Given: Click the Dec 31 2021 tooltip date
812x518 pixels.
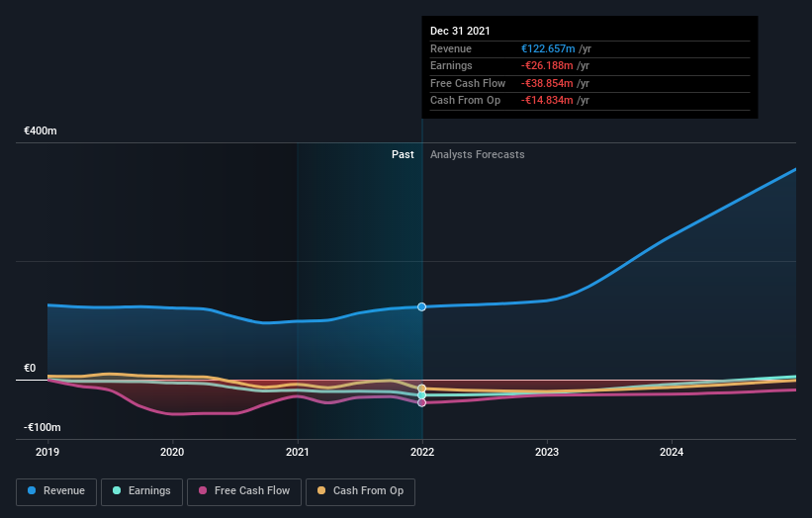Looking at the screenshot, I should tap(460, 31).
